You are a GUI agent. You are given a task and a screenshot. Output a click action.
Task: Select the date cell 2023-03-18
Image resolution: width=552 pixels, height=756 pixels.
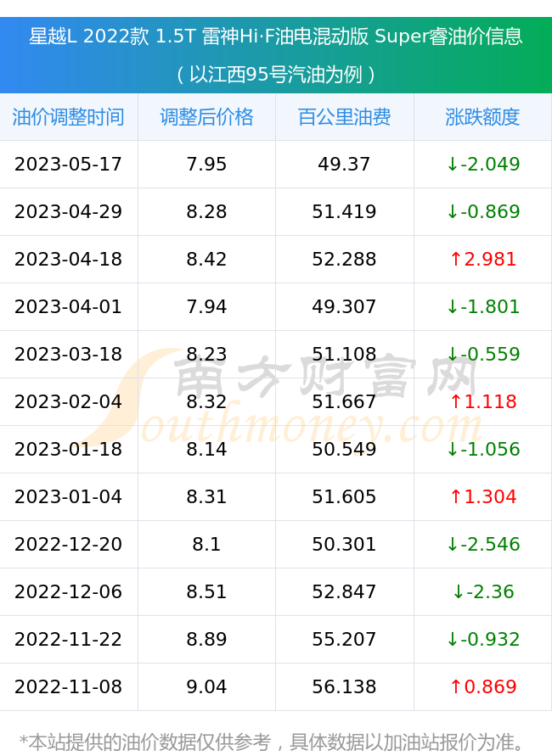pyautogui.click(x=69, y=354)
